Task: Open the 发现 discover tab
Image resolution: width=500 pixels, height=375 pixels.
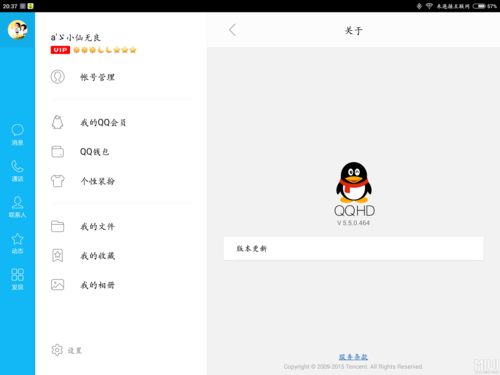Action: [x=17, y=279]
